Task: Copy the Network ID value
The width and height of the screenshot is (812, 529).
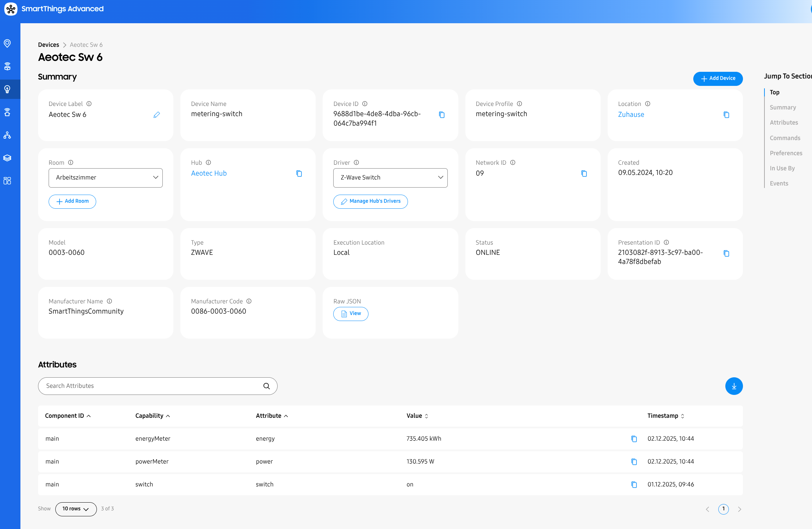Action: (584, 174)
